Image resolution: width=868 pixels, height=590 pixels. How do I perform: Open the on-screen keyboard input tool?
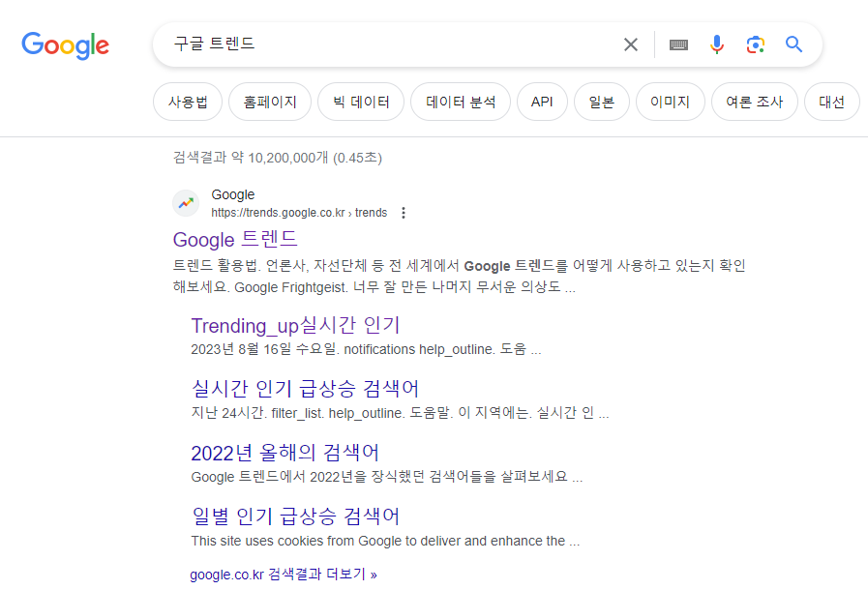click(x=678, y=44)
